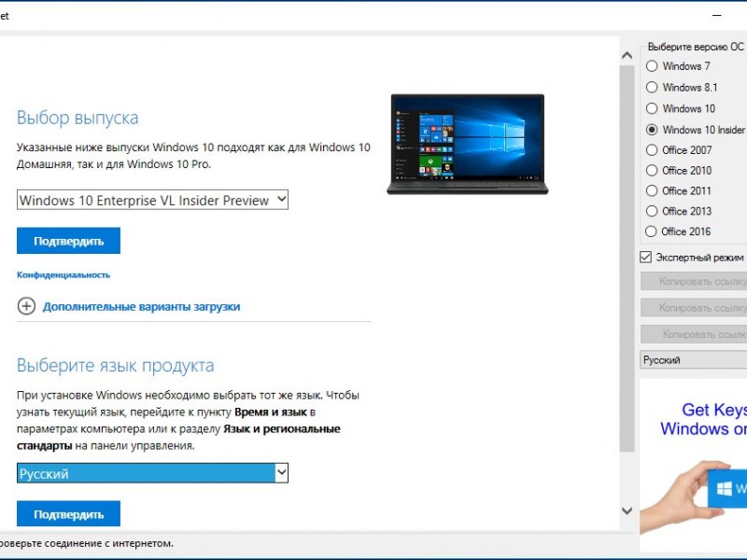This screenshot has height=560, width=747.
Task: Choose the Office 2011 radio option
Action: point(651,191)
